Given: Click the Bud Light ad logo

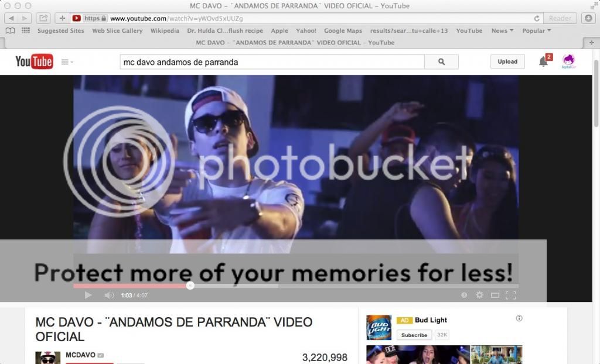Looking at the screenshot, I should click(x=379, y=327).
